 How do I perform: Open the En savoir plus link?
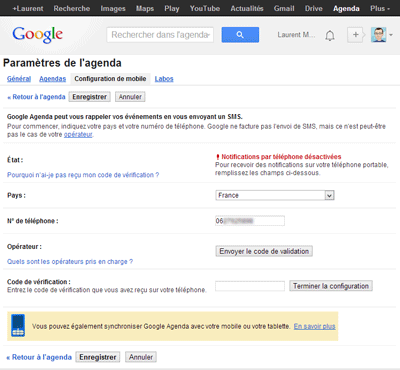[314, 326]
